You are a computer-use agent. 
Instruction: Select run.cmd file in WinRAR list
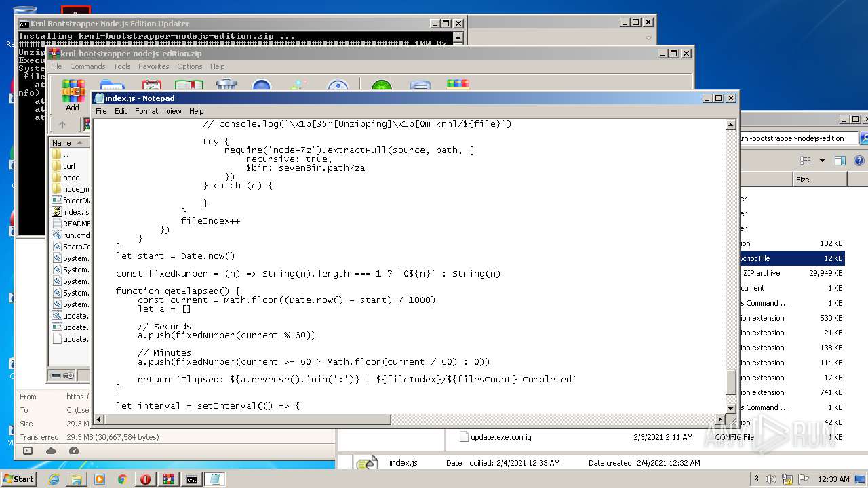[71, 235]
